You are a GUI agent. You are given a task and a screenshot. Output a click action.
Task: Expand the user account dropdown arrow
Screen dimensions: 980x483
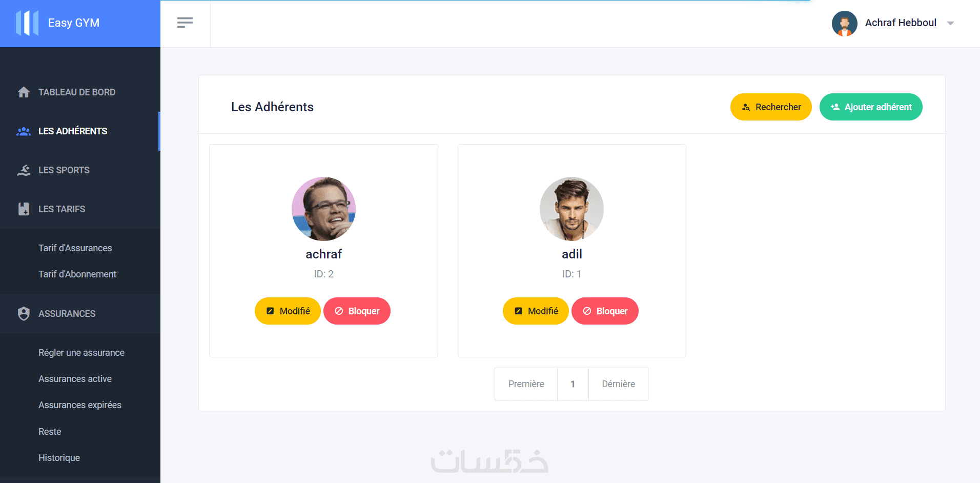pyautogui.click(x=950, y=23)
